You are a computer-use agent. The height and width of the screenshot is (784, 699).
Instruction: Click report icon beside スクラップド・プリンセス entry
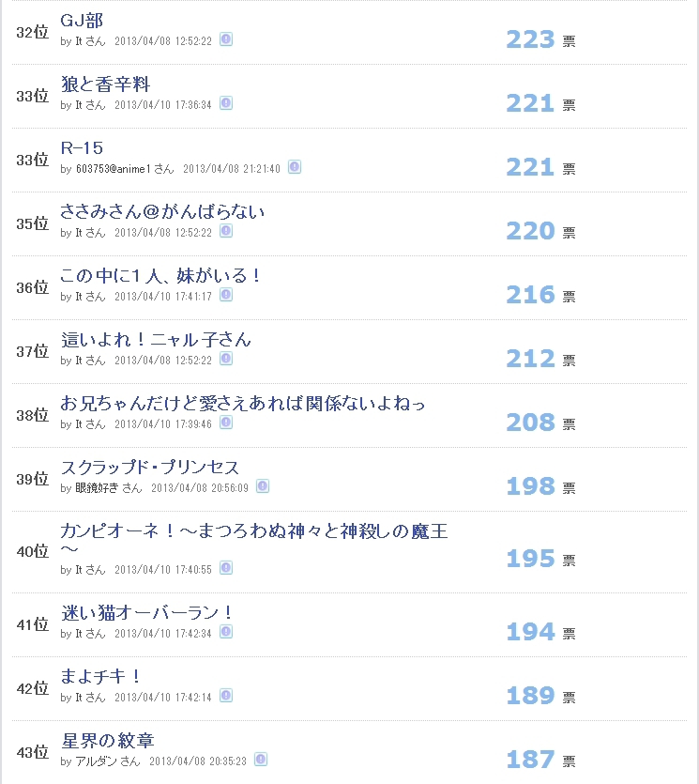tap(263, 486)
